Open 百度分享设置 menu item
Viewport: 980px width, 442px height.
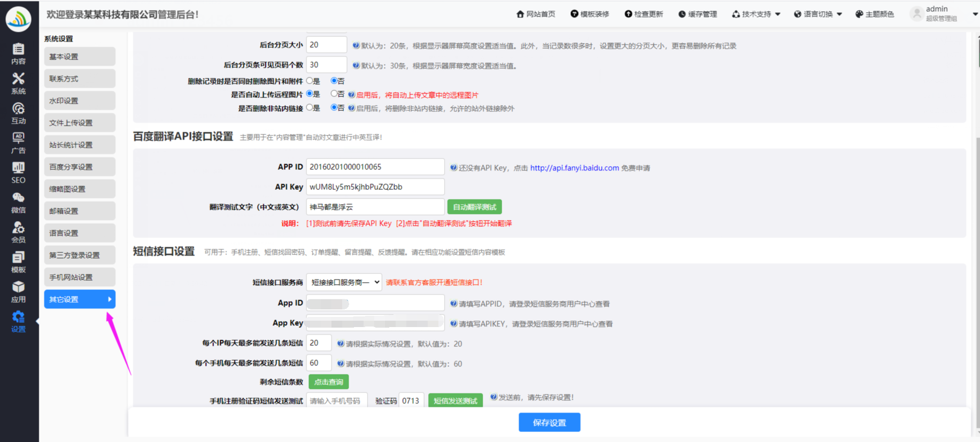point(80,167)
